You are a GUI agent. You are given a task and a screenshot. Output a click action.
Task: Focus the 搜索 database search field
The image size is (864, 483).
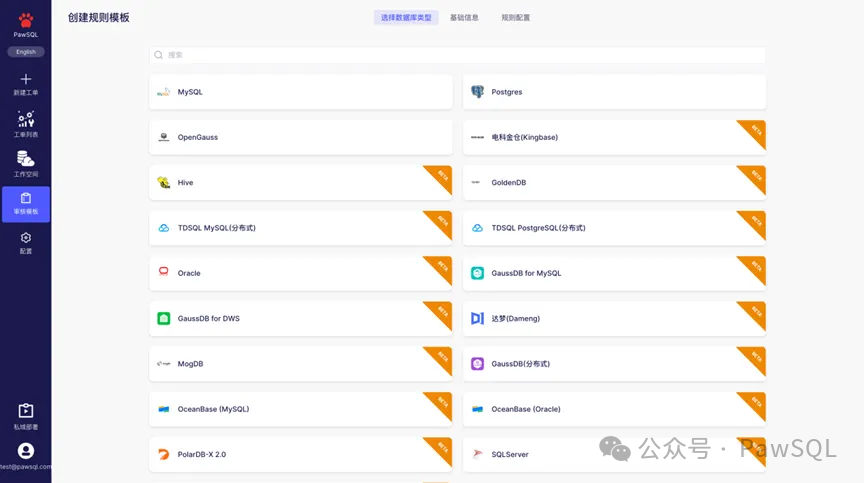pos(457,55)
